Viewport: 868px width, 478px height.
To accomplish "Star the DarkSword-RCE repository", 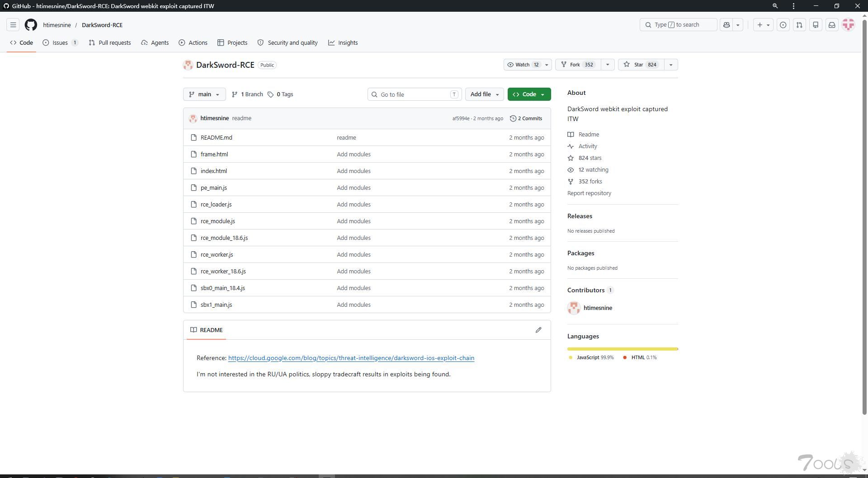I will pyautogui.click(x=641, y=65).
